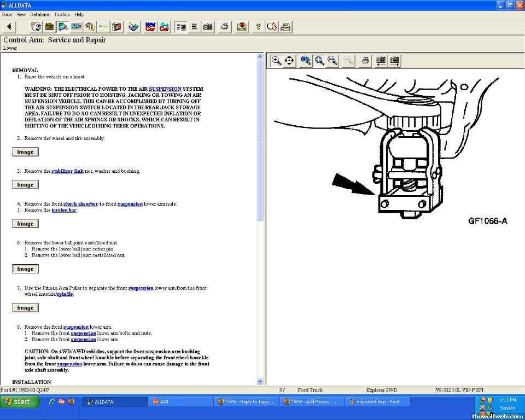Click the question mark help icon
Viewport: 525px width, 420px height.
258,27
